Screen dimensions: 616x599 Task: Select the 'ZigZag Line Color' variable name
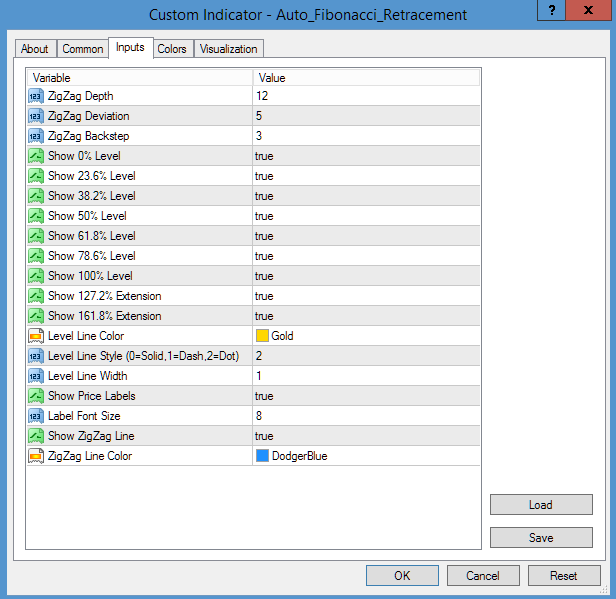click(90, 457)
